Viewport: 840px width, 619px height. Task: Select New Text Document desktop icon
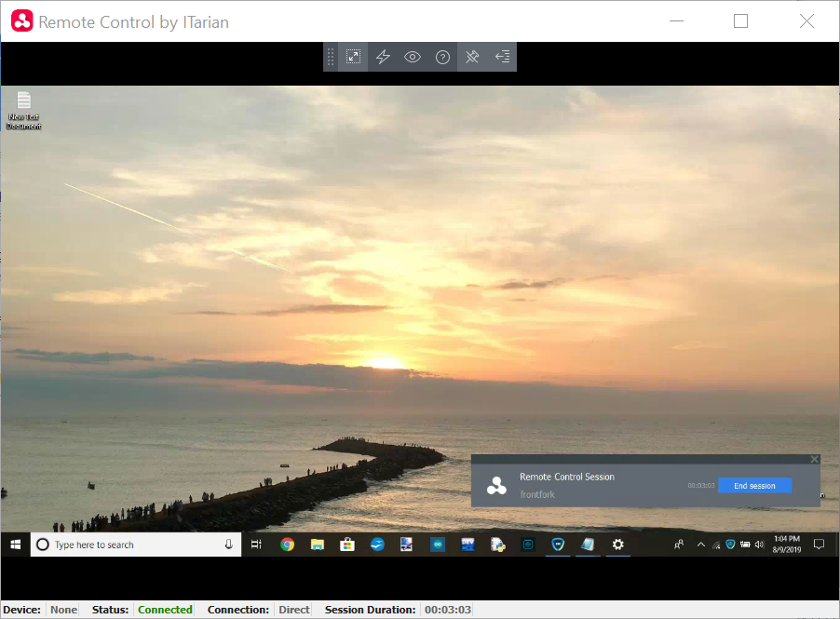point(23,111)
